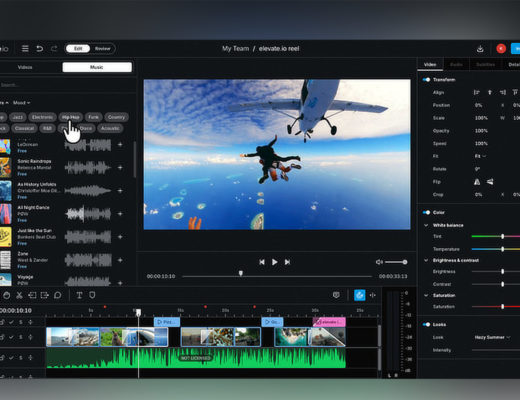Click the Temperature slider handle
The image size is (520, 400).
pos(503,249)
